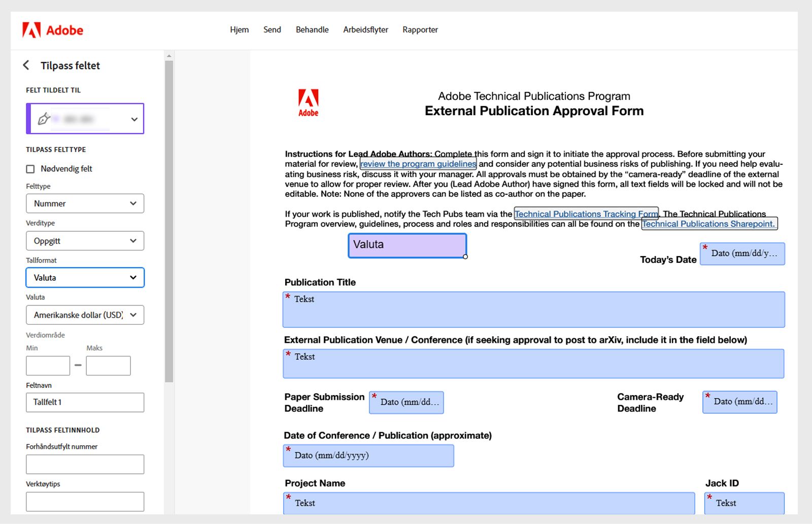Click the Adobe logo in the header
Screen dimensions: 812x524
pyautogui.click(x=53, y=30)
